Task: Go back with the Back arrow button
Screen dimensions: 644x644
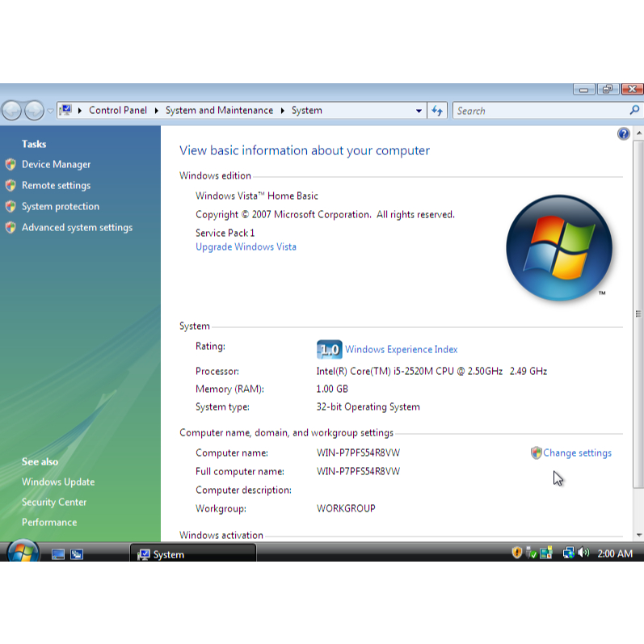Action: tap(12, 111)
